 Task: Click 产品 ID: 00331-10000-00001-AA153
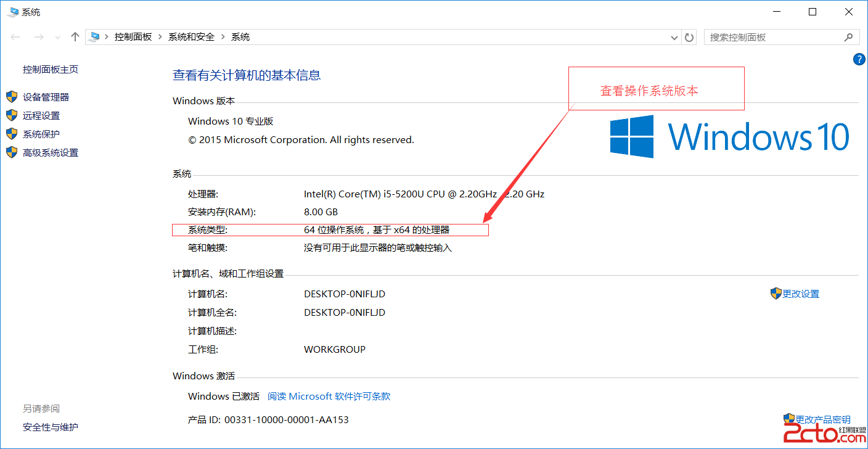[x=268, y=419]
